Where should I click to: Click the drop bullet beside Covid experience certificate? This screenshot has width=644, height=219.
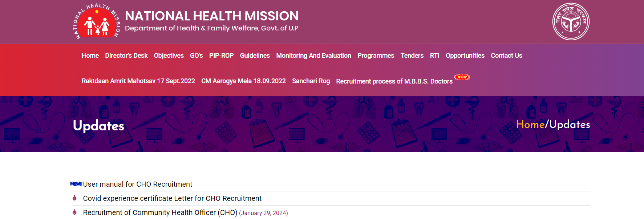point(74,198)
